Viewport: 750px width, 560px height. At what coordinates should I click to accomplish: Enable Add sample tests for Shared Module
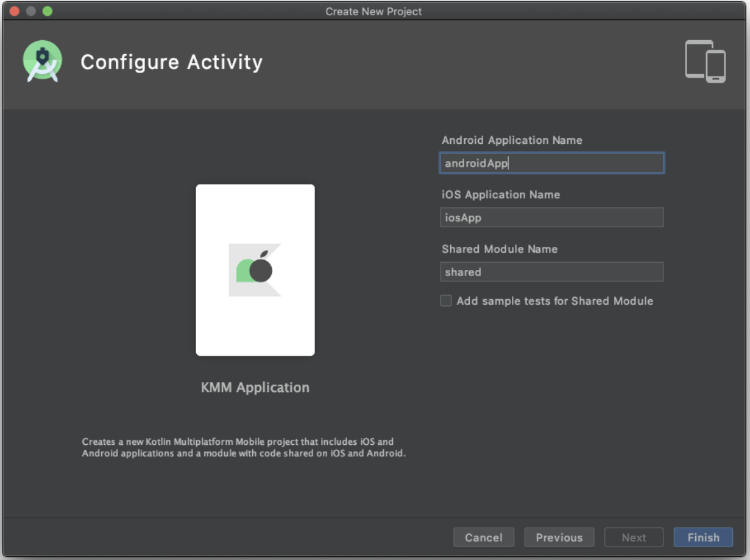446,301
